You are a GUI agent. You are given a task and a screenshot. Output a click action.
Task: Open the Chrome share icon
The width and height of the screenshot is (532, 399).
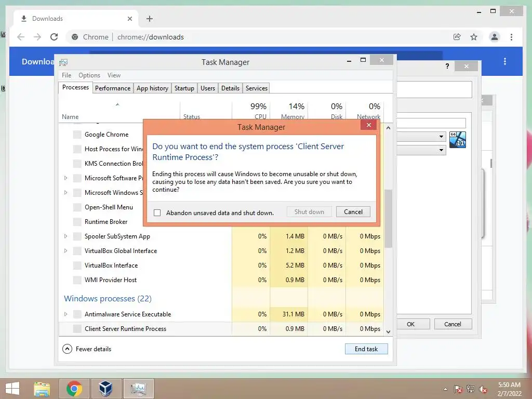click(457, 37)
